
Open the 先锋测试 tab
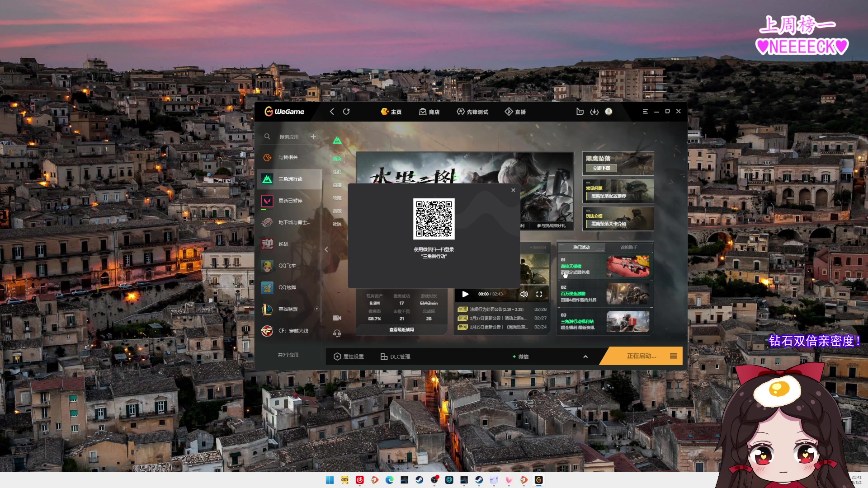click(472, 112)
